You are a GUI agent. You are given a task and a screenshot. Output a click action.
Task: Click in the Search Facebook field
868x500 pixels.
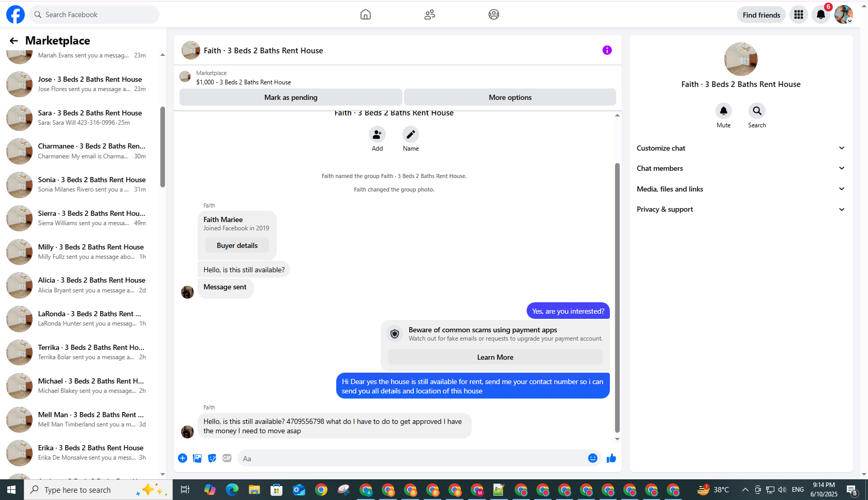pos(95,14)
